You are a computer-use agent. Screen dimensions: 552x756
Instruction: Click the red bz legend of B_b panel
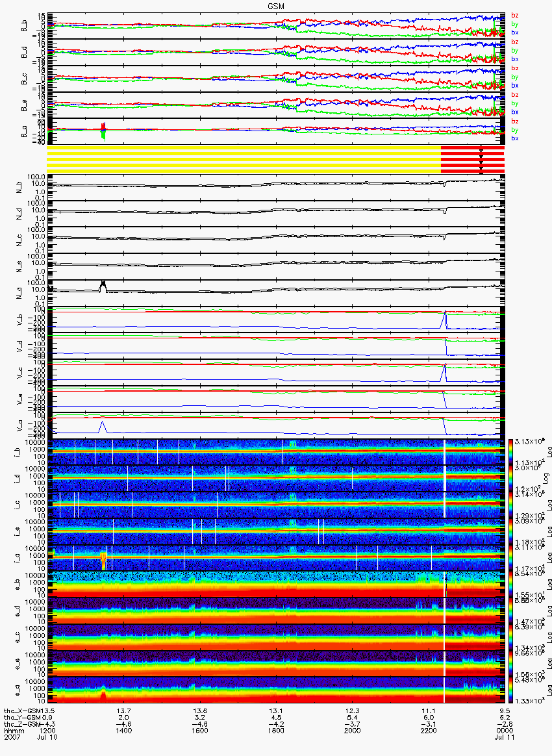(515, 16)
